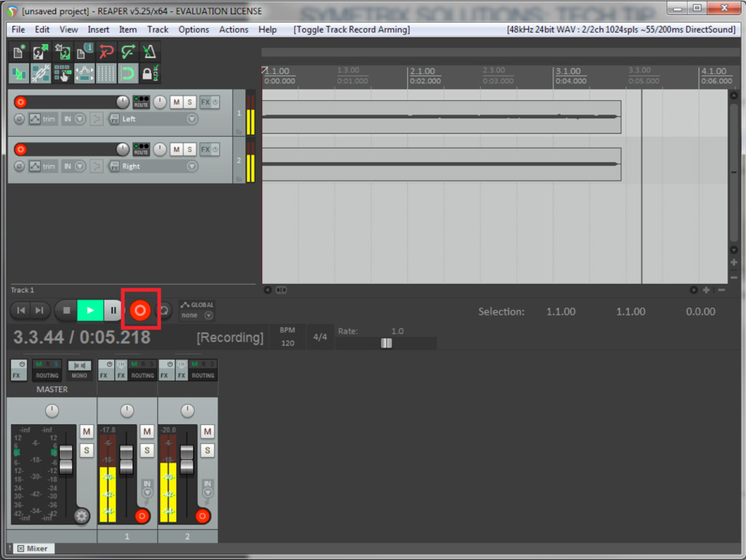Click the undo icon in the toolbar
The image size is (746, 560).
pyautogui.click(x=106, y=52)
